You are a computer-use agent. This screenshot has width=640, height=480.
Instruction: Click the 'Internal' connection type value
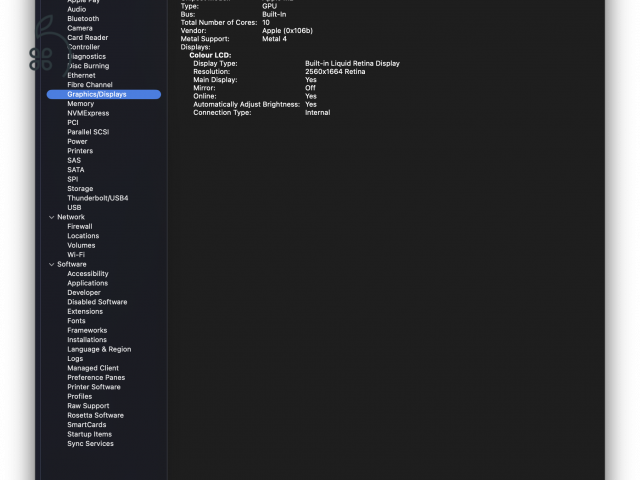(318, 113)
